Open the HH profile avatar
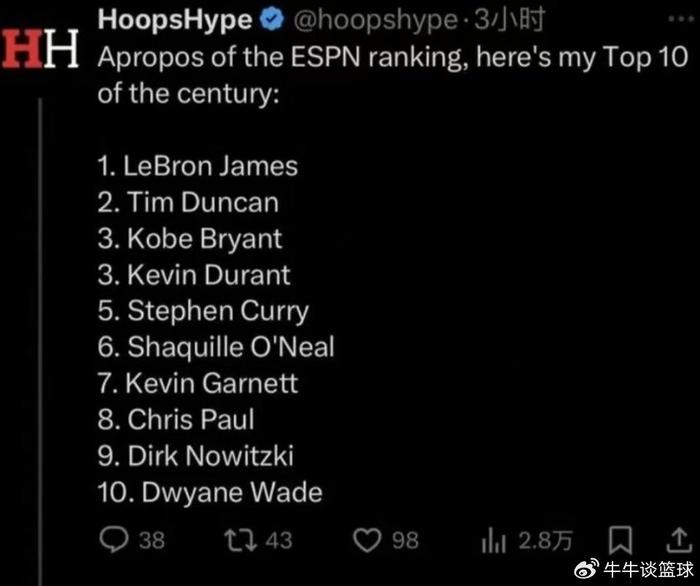 point(41,49)
